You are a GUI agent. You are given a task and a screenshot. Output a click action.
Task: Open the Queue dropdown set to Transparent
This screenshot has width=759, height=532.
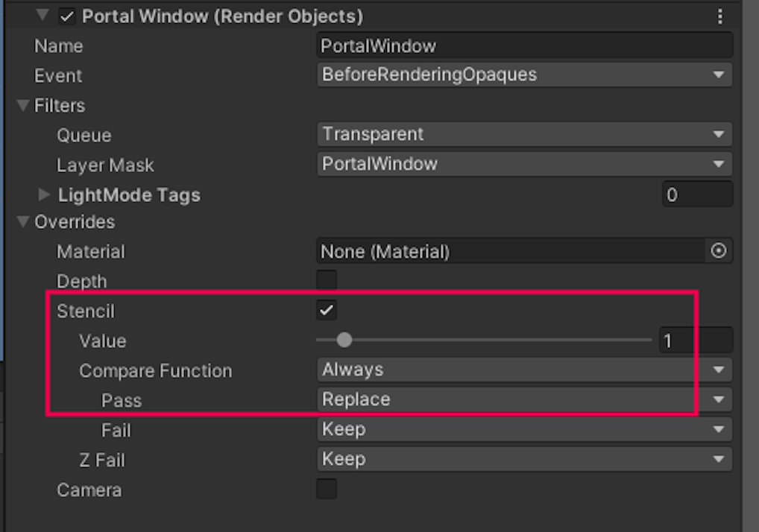523,134
